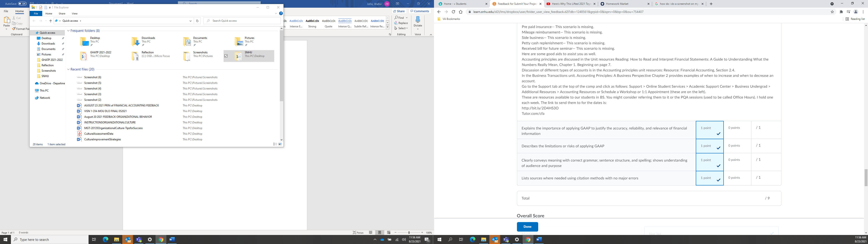Click the Tutor.com/cfa link text
This screenshot has height=244, width=868.
coord(533,114)
